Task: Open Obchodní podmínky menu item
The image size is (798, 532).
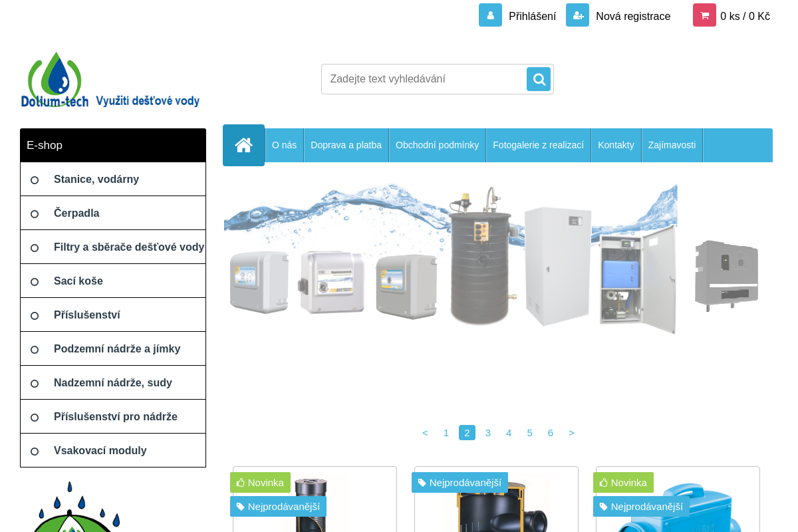Action: click(437, 145)
